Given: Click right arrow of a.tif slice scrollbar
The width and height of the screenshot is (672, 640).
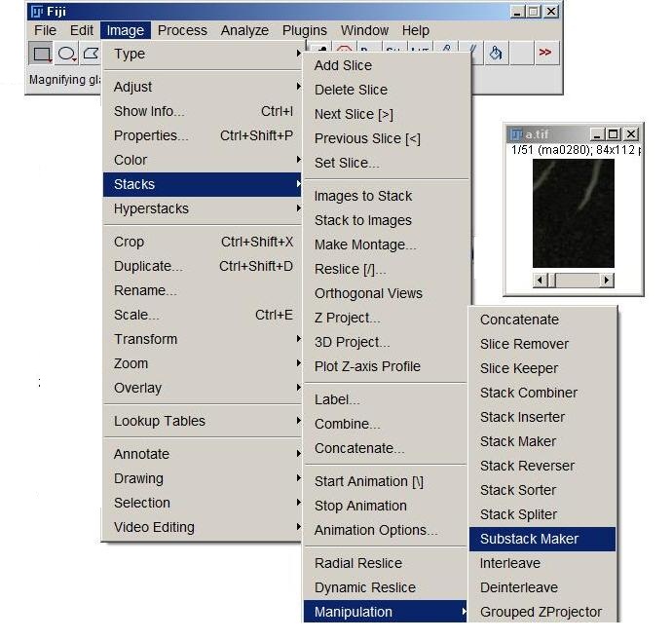Looking at the screenshot, I should coord(607,281).
